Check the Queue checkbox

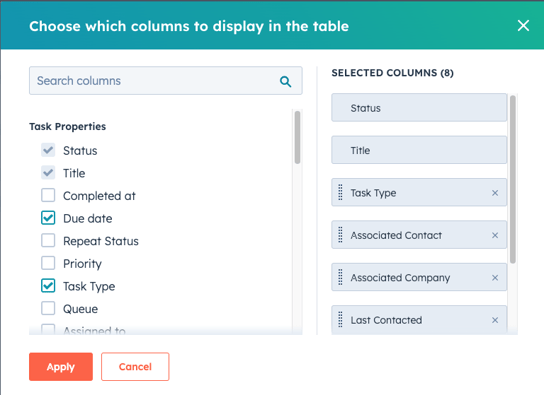(48, 308)
